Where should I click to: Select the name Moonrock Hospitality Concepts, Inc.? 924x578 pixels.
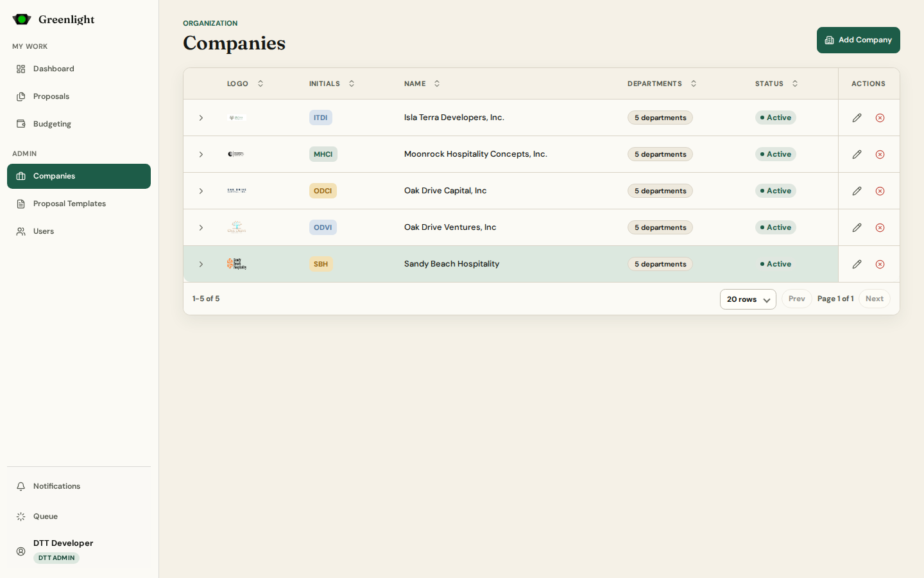(x=475, y=154)
